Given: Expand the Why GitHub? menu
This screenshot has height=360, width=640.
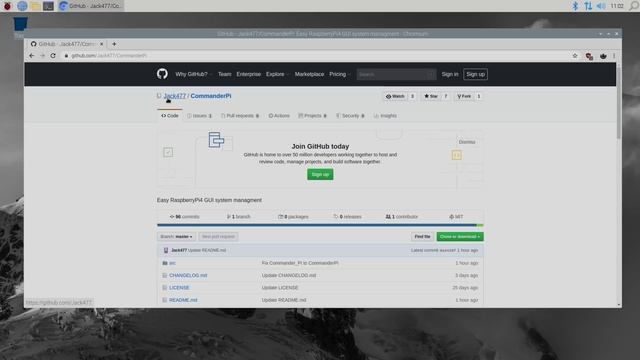Looking at the screenshot, I should click(x=193, y=74).
